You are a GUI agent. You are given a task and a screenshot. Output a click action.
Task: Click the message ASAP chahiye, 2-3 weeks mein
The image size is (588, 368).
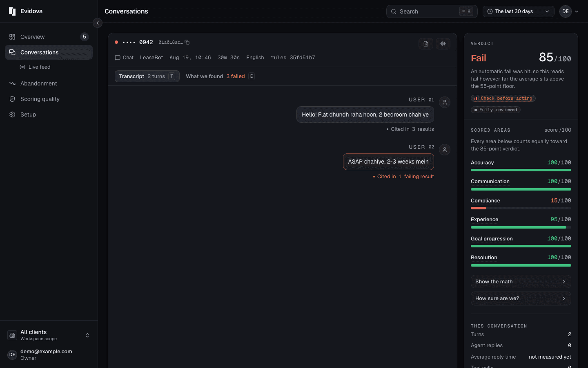[x=388, y=162]
